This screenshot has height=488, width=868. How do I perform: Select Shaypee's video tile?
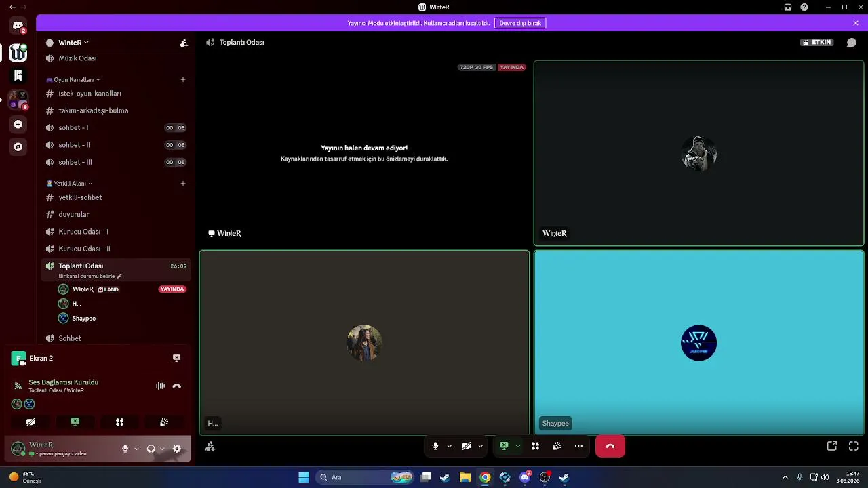(698, 343)
